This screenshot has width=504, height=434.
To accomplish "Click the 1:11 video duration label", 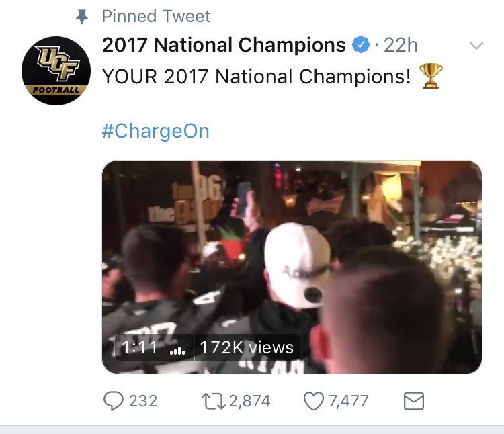I will (x=139, y=347).
